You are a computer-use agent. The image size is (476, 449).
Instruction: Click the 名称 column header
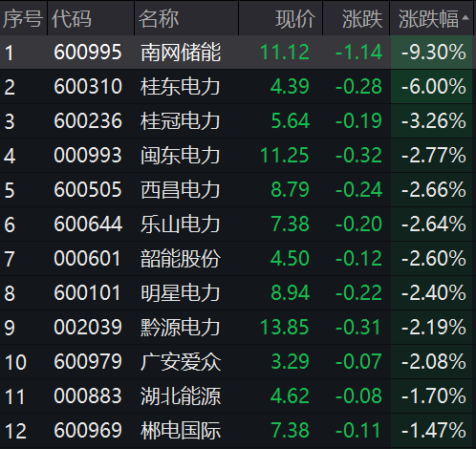coord(186,18)
